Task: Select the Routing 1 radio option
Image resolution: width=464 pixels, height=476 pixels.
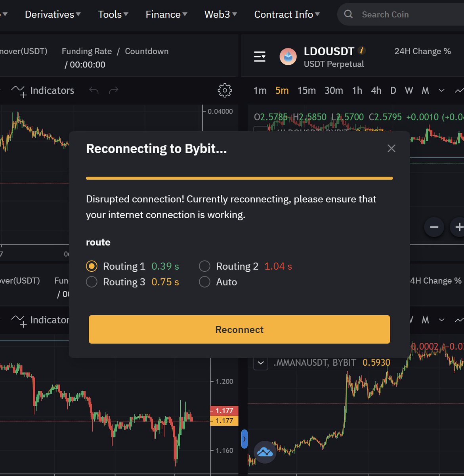Action: click(92, 266)
